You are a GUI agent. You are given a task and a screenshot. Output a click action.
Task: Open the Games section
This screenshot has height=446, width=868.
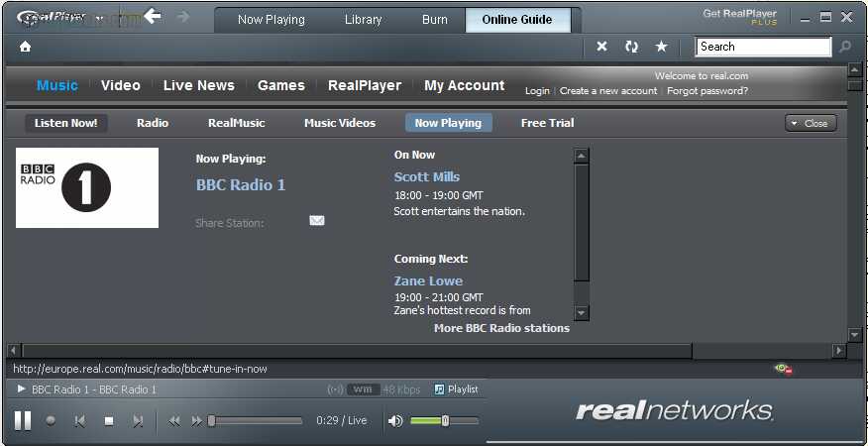(x=281, y=85)
